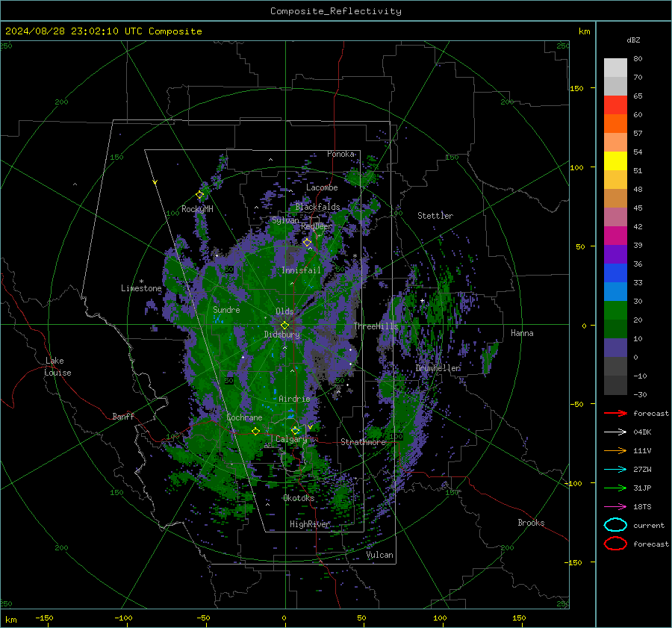
Task: Click the bright green swatch below 30 dBZ
Action: pyautogui.click(x=615, y=310)
